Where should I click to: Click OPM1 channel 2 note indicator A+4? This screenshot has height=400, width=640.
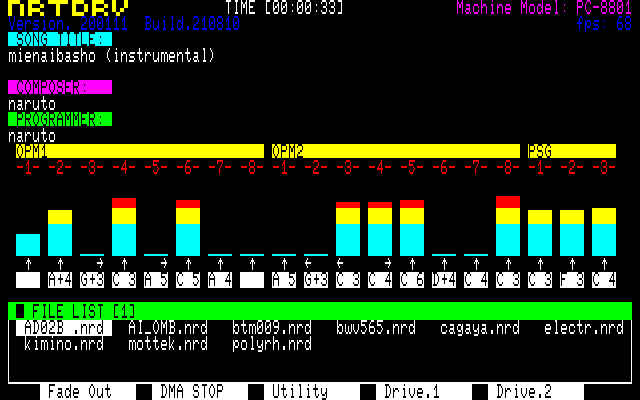(60, 280)
